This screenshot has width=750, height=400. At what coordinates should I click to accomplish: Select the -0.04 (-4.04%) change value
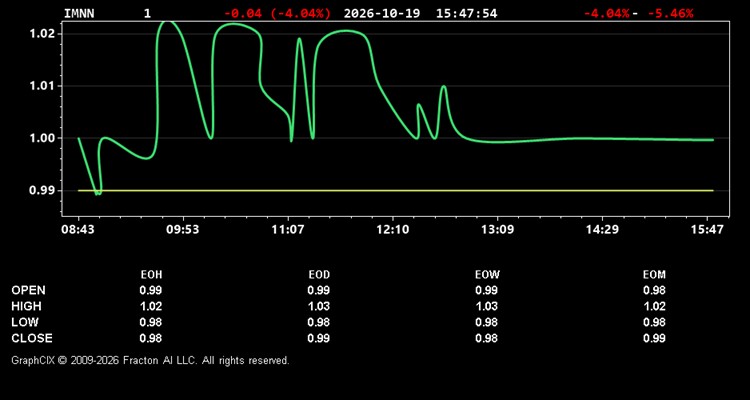(277, 13)
